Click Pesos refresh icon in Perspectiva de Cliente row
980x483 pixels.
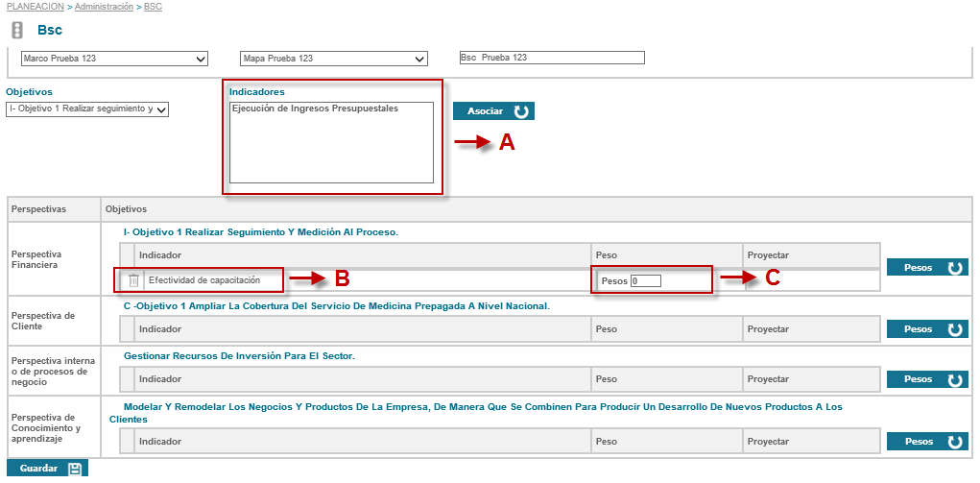[955, 329]
